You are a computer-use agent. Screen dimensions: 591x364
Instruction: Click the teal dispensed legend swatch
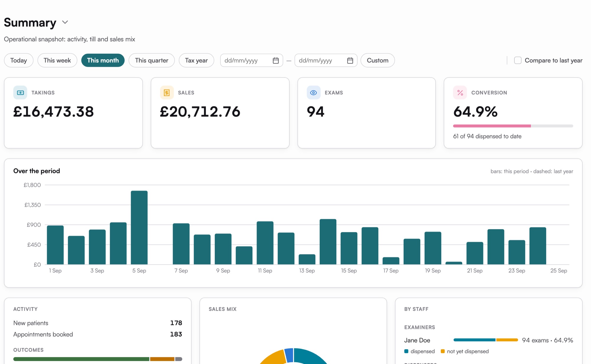pos(406,351)
